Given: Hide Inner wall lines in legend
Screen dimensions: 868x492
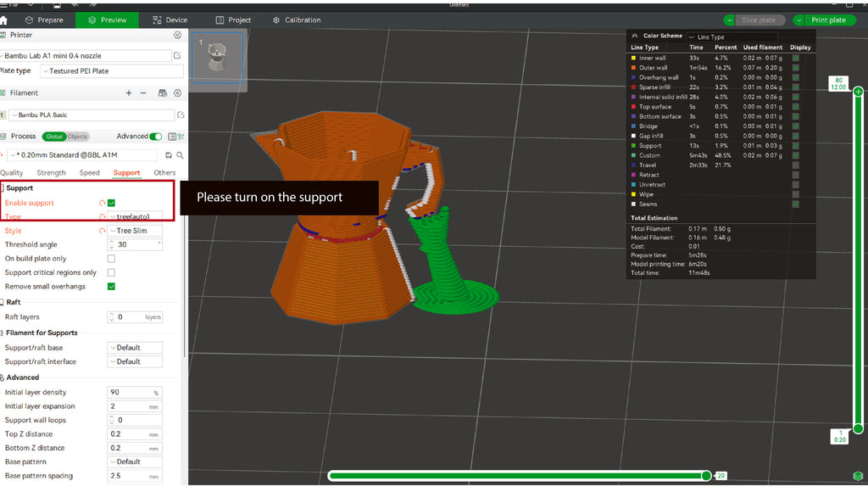Looking at the screenshot, I should pyautogui.click(x=795, y=58).
